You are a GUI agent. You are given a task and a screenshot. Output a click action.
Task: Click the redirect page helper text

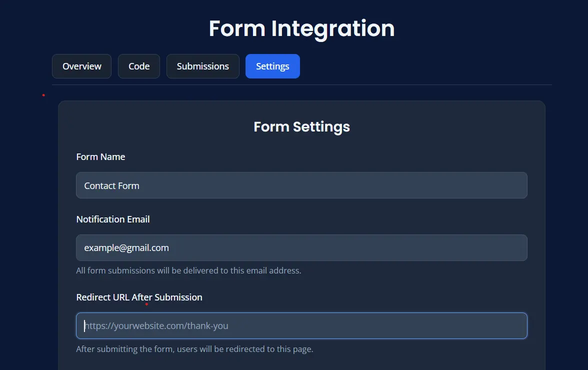click(194, 349)
